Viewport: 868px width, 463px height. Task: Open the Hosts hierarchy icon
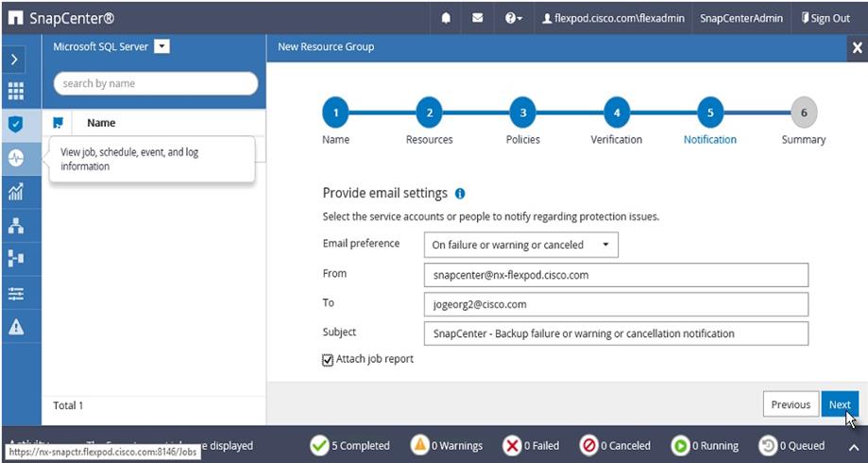(15, 226)
